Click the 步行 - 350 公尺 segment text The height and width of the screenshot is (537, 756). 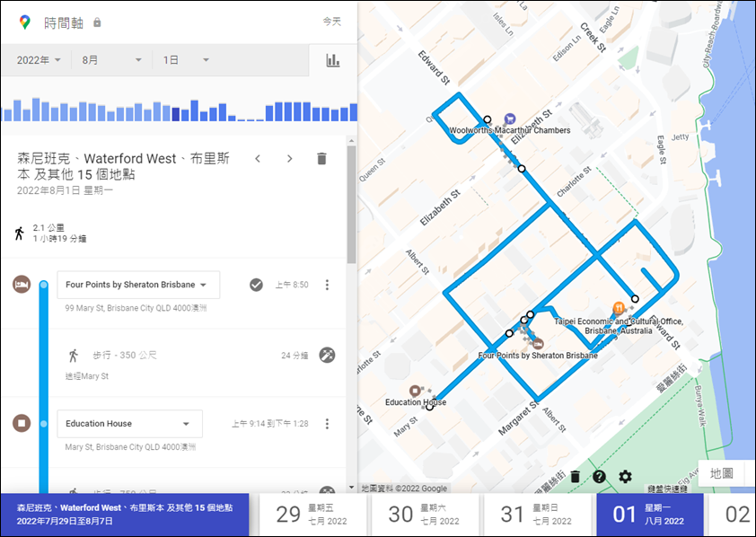(x=125, y=356)
